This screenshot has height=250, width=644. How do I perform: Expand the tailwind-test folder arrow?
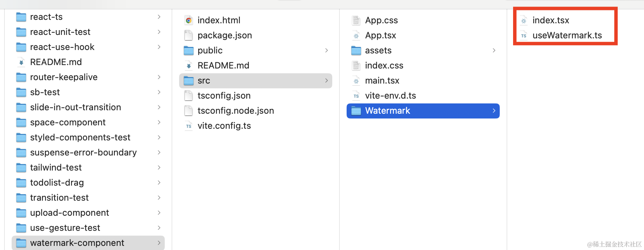pos(159,167)
